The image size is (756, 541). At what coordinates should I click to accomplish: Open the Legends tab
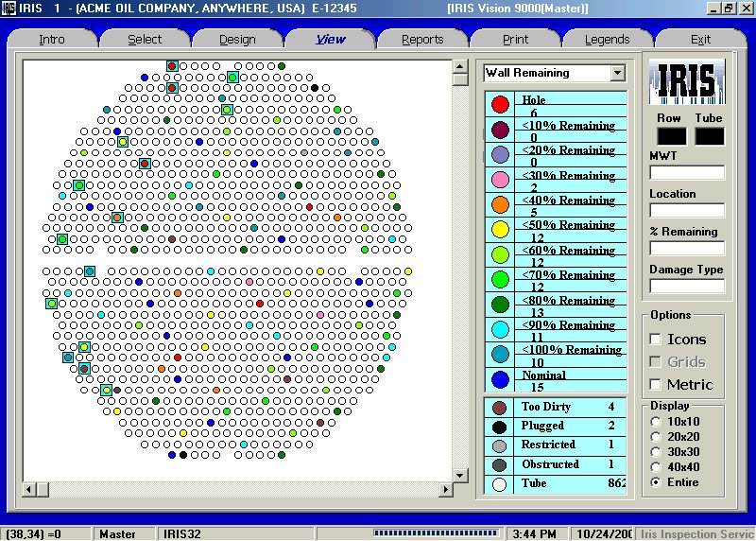(607, 40)
